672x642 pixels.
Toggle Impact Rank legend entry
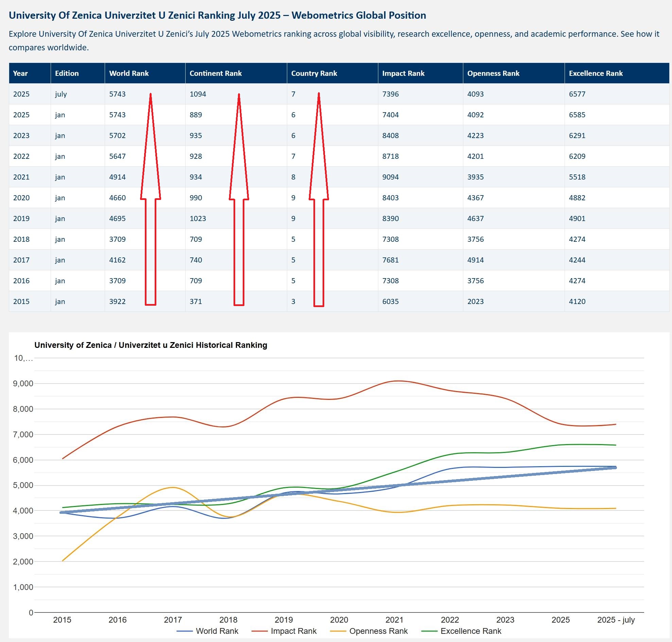[293, 631]
